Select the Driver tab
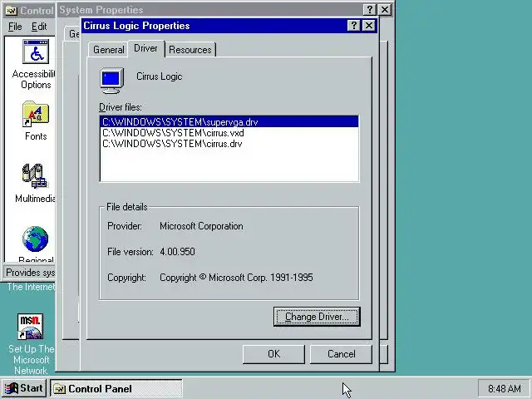Screen dimensions: 532x399 point(146,48)
